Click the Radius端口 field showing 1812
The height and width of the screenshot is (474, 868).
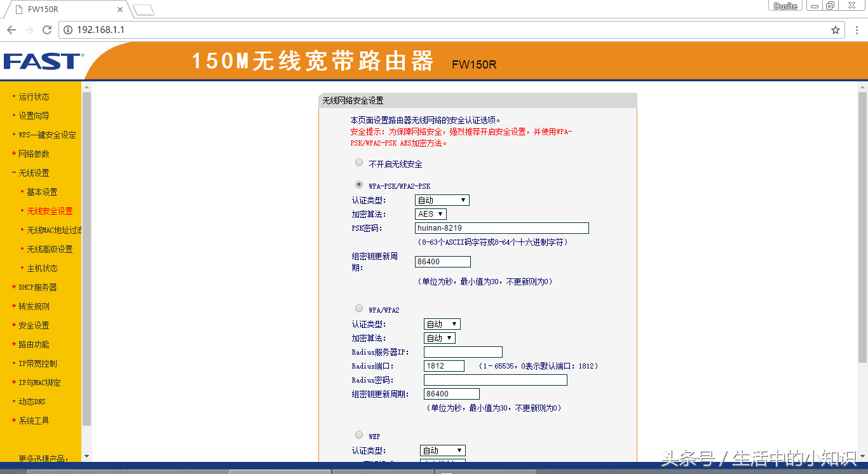click(444, 366)
